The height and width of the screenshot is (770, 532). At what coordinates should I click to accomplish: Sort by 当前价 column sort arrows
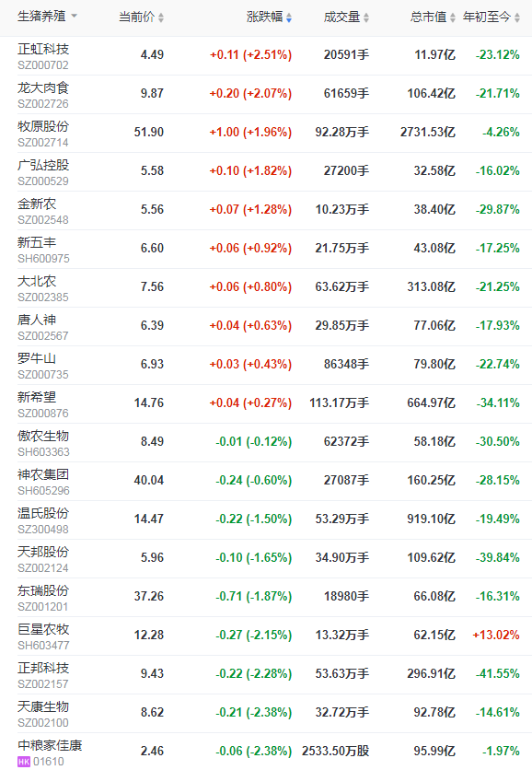tap(161, 17)
